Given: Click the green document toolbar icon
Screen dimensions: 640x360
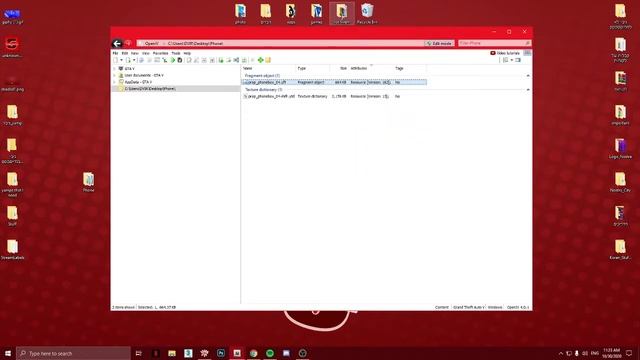Looking at the screenshot, I should 221,60.
